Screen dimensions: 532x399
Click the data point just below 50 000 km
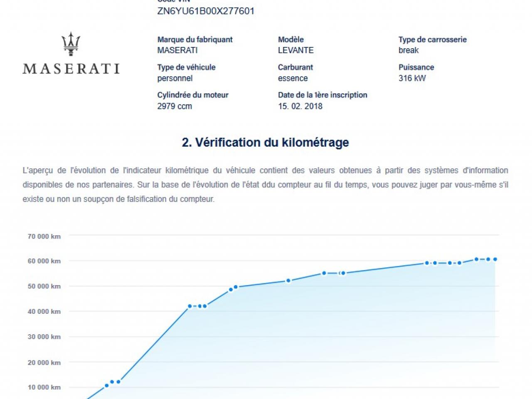231,290
